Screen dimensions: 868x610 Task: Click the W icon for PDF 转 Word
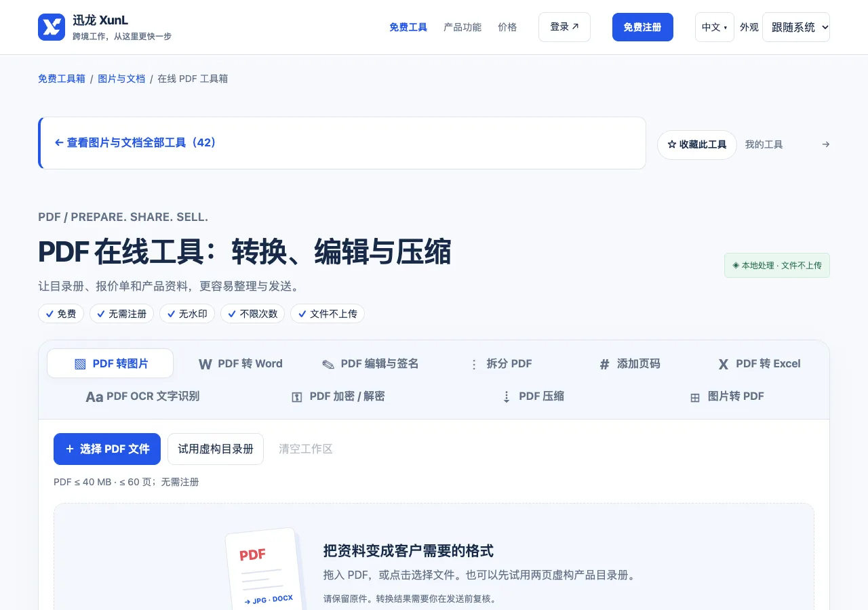pos(205,364)
